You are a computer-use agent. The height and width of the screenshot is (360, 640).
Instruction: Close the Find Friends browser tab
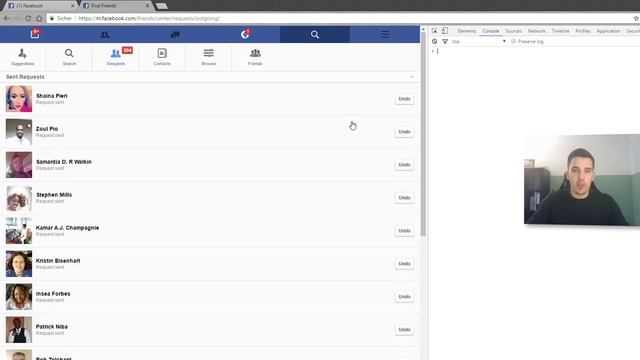point(147,6)
